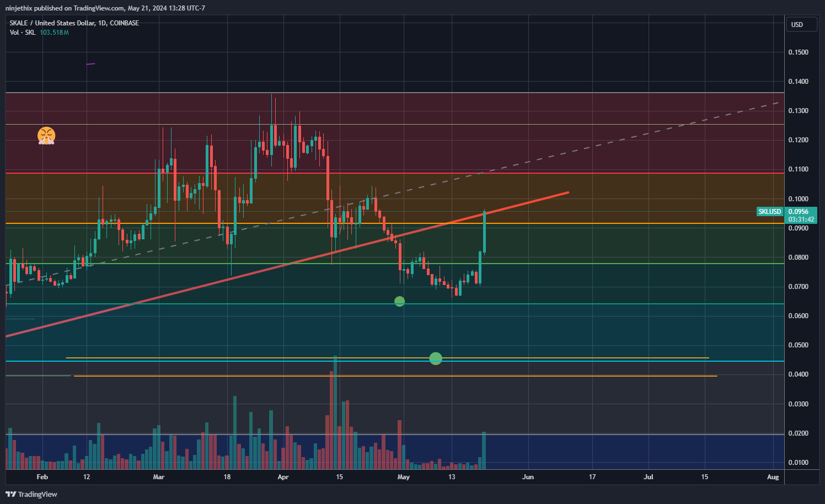The image size is (825, 504).
Task: Click the latest tall green candle
Action: (484, 232)
